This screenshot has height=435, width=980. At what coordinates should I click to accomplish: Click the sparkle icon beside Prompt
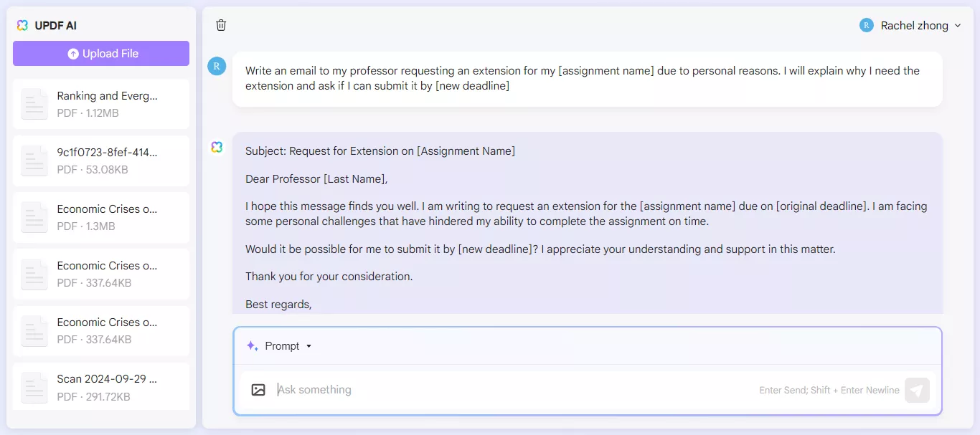(x=252, y=345)
